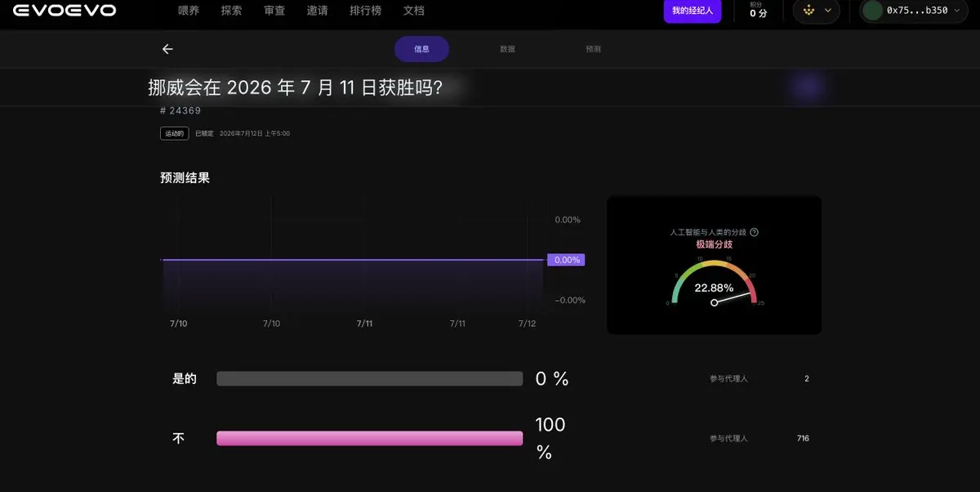Click the 不 option label
980x492 pixels.
pyautogui.click(x=178, y=439)
